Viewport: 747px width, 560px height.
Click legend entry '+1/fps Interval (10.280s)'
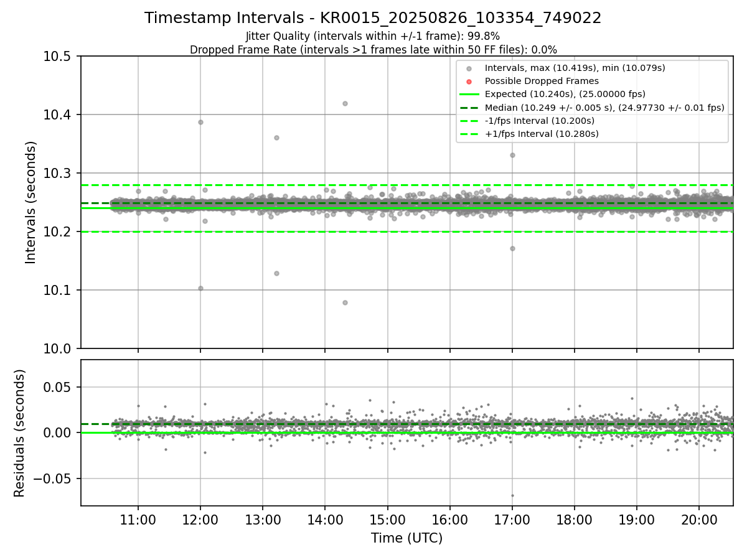tap(542, 133)
